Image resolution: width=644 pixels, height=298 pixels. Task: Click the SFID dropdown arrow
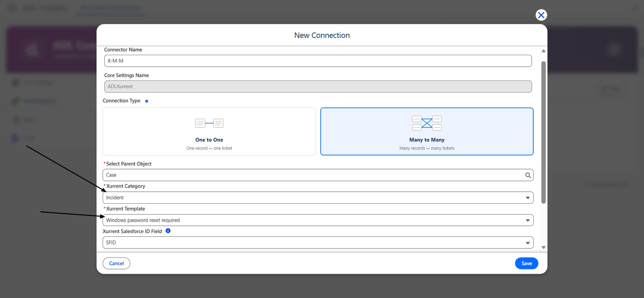(528, 243)
